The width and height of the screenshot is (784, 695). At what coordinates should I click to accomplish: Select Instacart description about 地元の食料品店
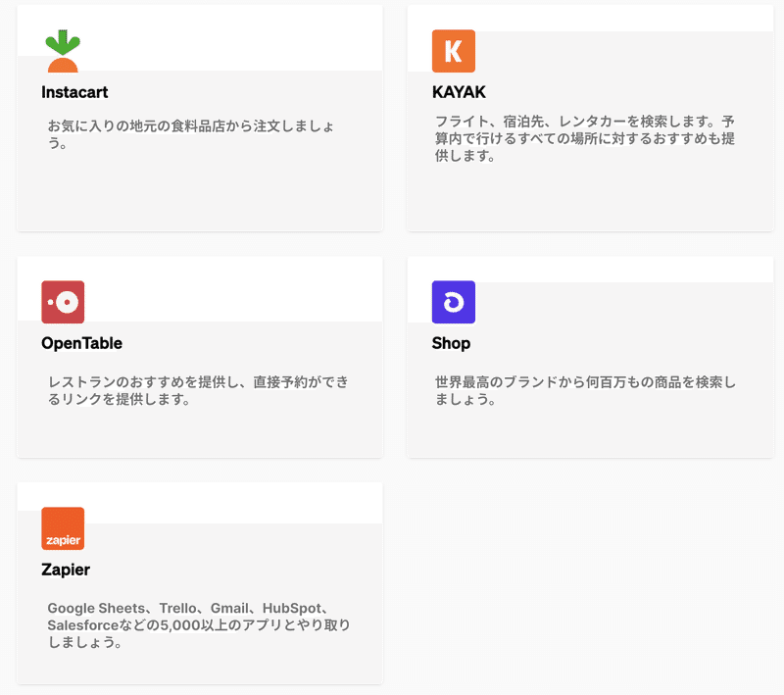191,134
